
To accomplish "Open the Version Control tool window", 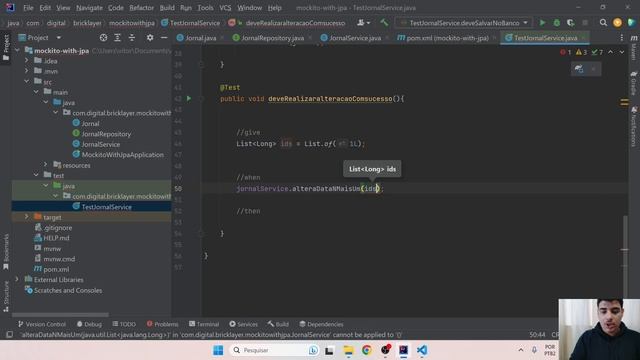I will (x=42, y=324).
